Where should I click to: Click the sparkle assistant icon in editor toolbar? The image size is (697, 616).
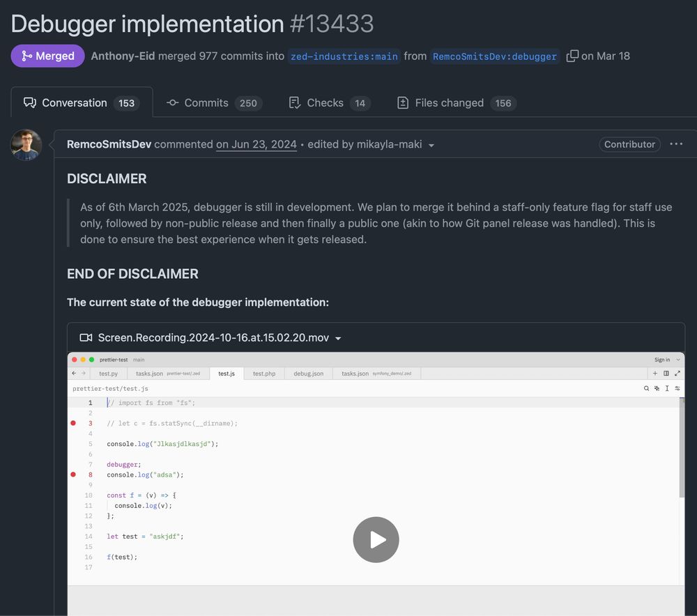657,388
